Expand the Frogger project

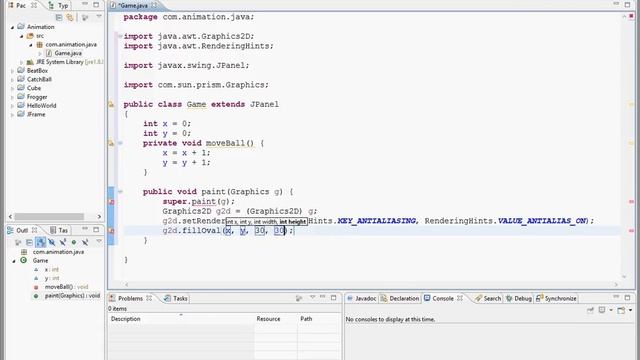click(x=13, y=97)
